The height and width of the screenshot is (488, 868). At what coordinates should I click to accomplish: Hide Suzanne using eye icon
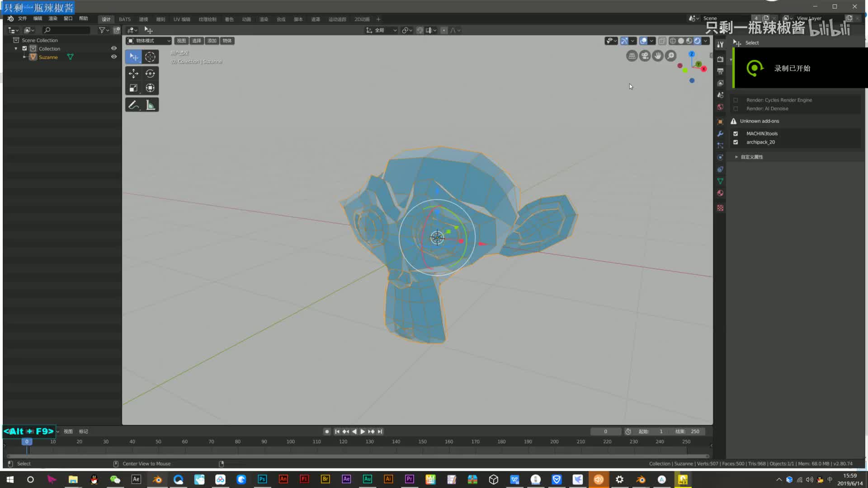pos(114,57)
